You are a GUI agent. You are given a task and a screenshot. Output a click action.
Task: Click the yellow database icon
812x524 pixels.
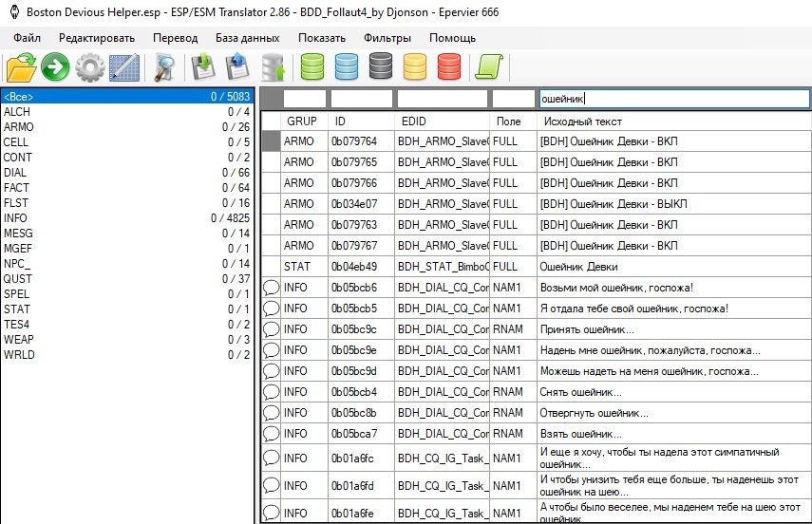point(415,67)
